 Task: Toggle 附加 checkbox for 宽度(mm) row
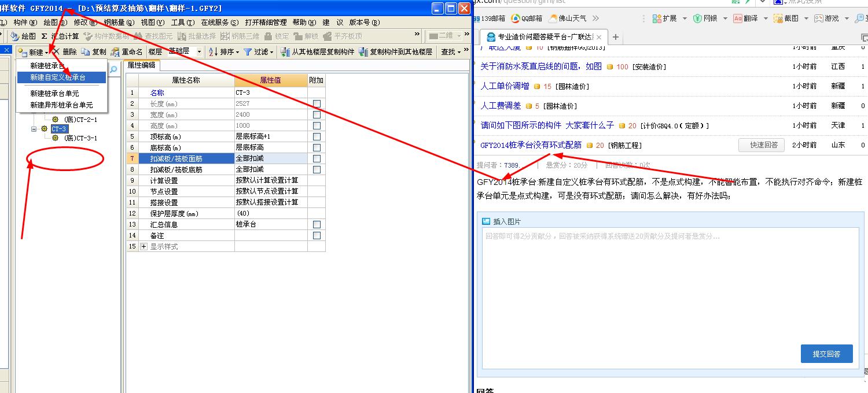pos(317,115)
